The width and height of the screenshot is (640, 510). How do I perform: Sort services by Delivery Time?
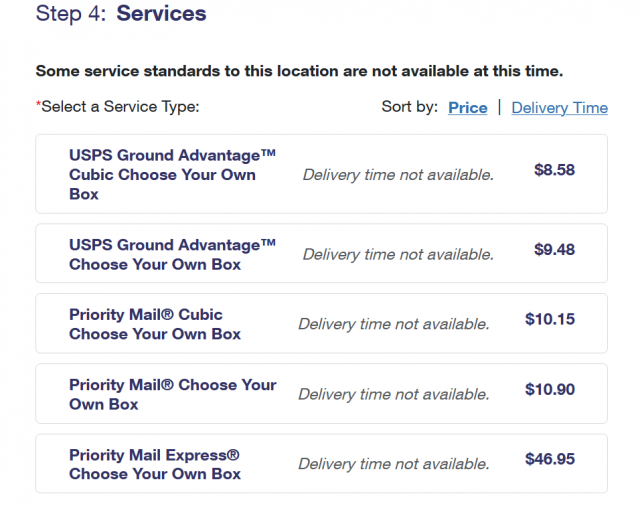559,108
